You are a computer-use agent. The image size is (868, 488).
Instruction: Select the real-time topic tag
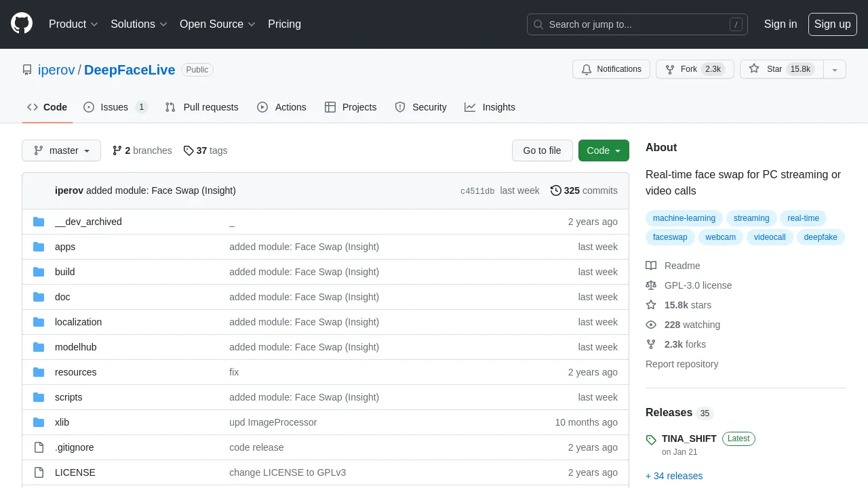tap(803, 218)
